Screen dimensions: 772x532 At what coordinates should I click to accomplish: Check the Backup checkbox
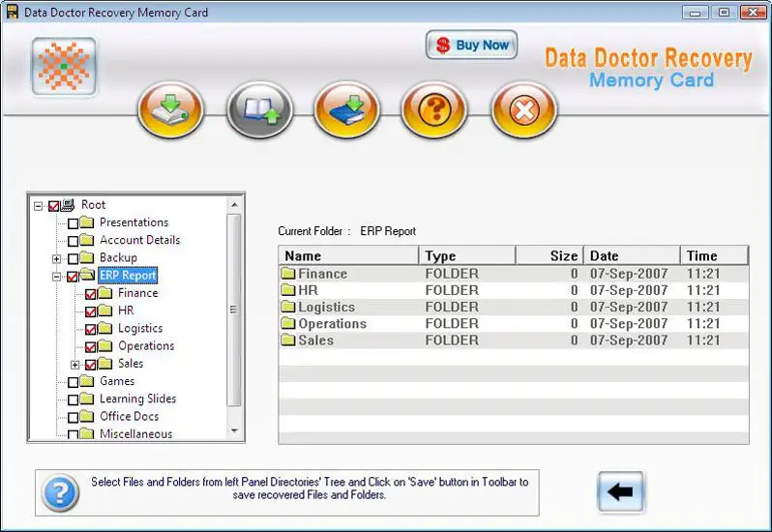click(73, 259)
